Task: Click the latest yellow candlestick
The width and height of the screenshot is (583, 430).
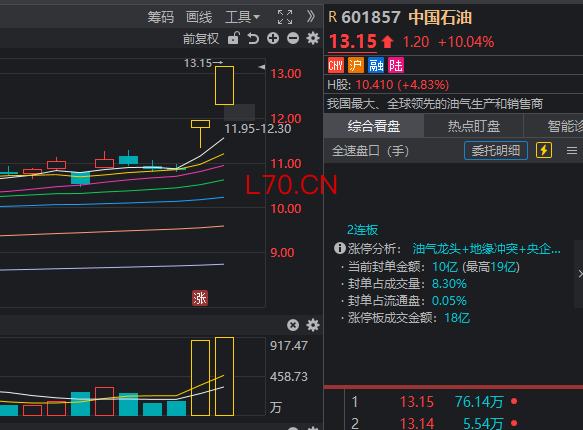Action: coord(225,85)
